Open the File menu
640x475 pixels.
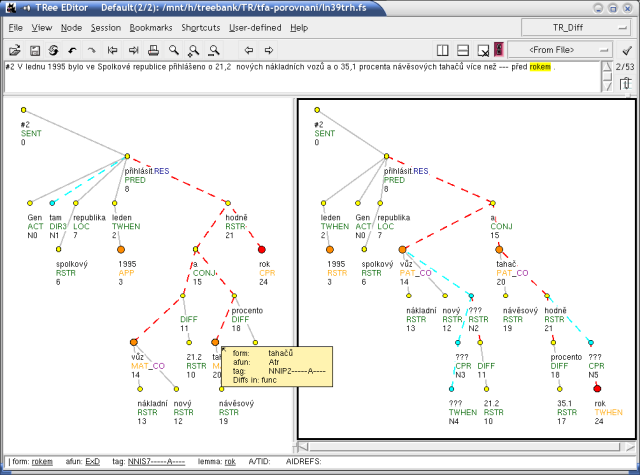16,28
